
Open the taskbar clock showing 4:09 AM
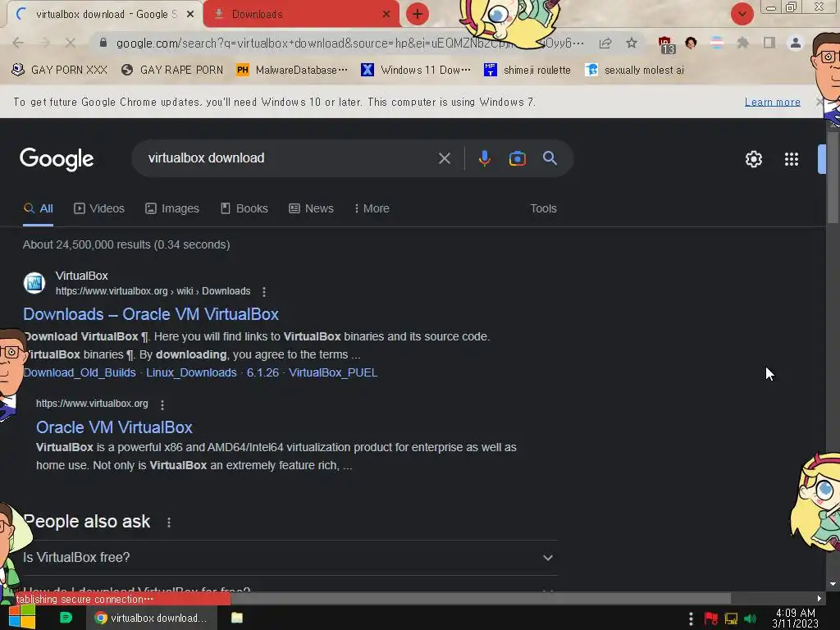[796, 619]
